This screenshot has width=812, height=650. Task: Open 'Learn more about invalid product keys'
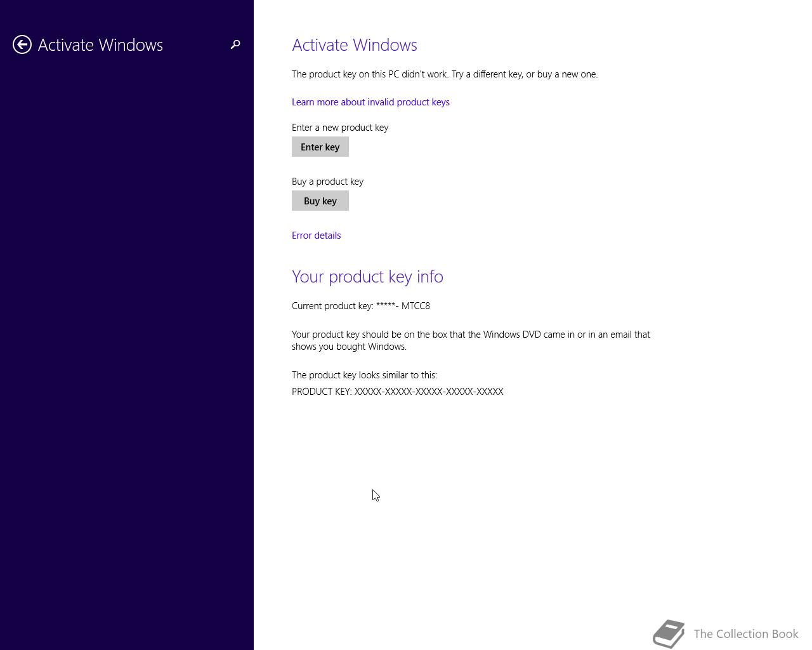pos(370,102)
